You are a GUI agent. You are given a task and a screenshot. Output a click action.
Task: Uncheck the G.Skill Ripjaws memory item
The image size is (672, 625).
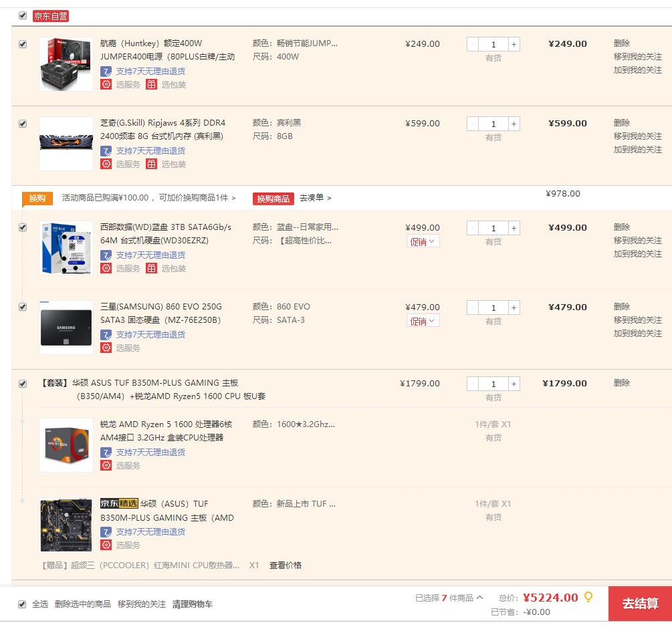click(23, 124)
